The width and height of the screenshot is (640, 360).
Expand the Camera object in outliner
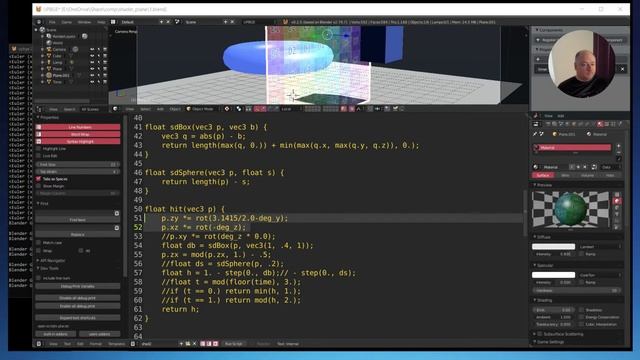click(x=42, y=49)
